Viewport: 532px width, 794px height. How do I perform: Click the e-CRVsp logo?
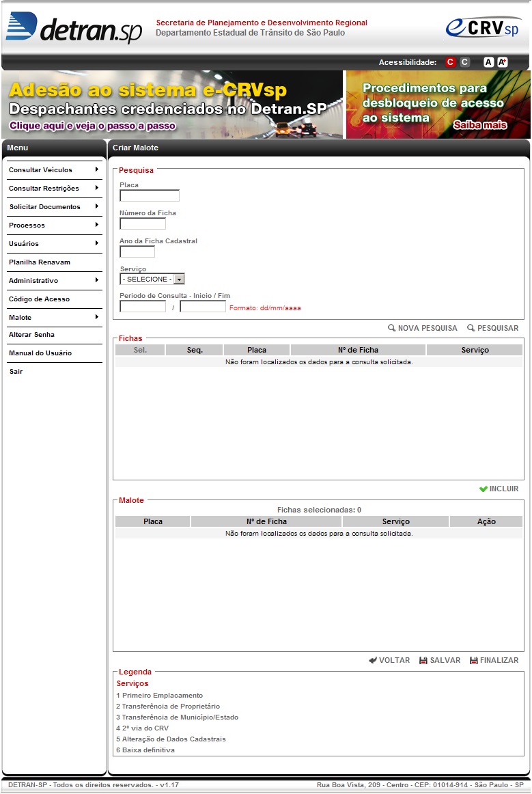[x=482, y=27]
